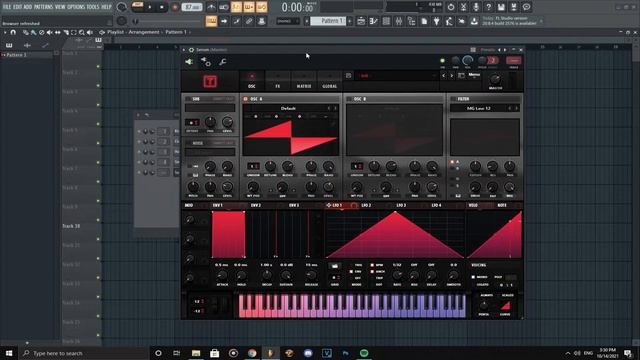The width and height of the screenshot is (640, 360).
Task: Toggle the metronome icon
Action: point(211,7)
